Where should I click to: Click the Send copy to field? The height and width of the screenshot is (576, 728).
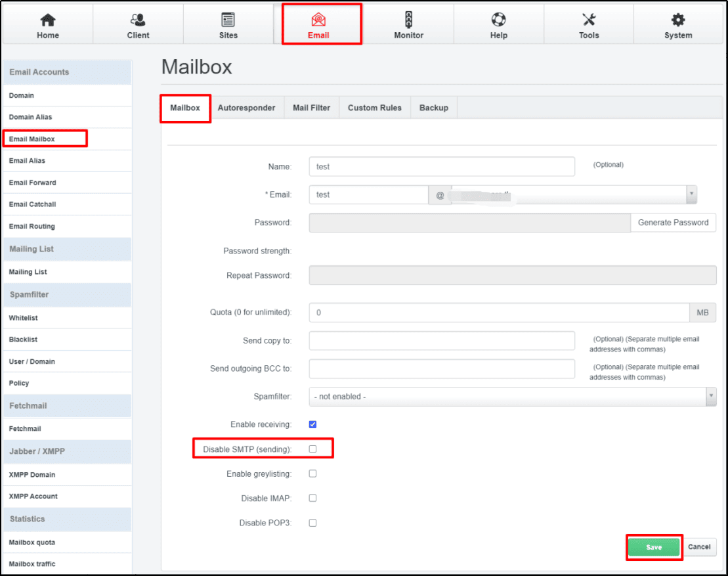click(442, 340)
